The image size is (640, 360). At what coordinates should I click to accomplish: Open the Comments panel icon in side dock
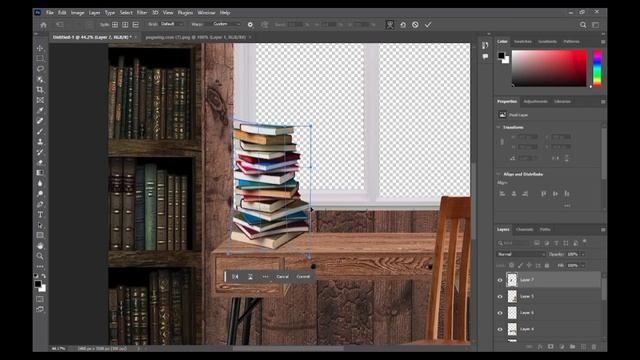point(485,57)
